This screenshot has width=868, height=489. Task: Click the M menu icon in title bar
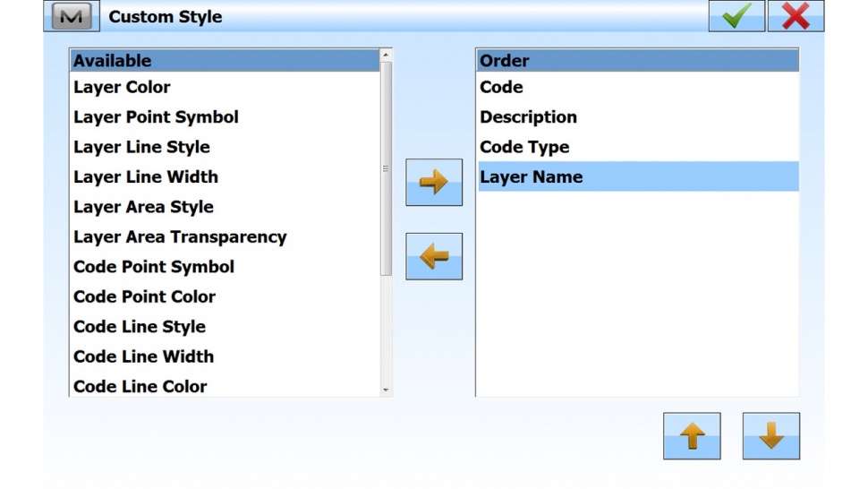click(x=71, y=16)
